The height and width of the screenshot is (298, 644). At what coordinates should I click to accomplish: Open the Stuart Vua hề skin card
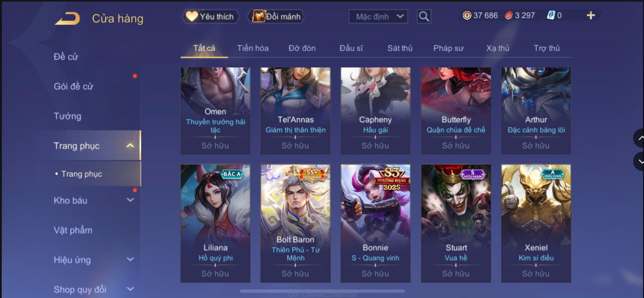(x=456, y=223)
